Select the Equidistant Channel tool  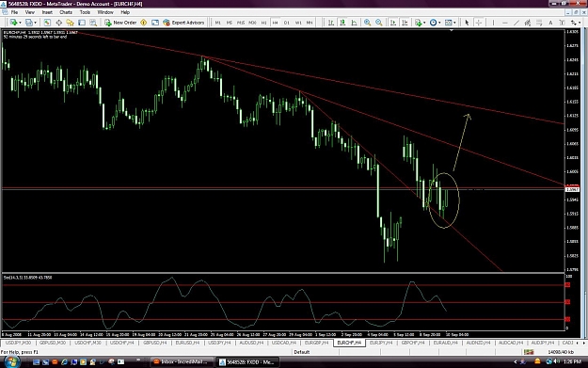tap(528, 23)
